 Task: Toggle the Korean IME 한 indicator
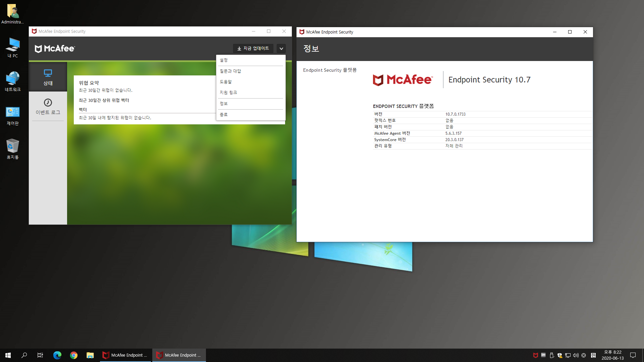click(593, 355)
